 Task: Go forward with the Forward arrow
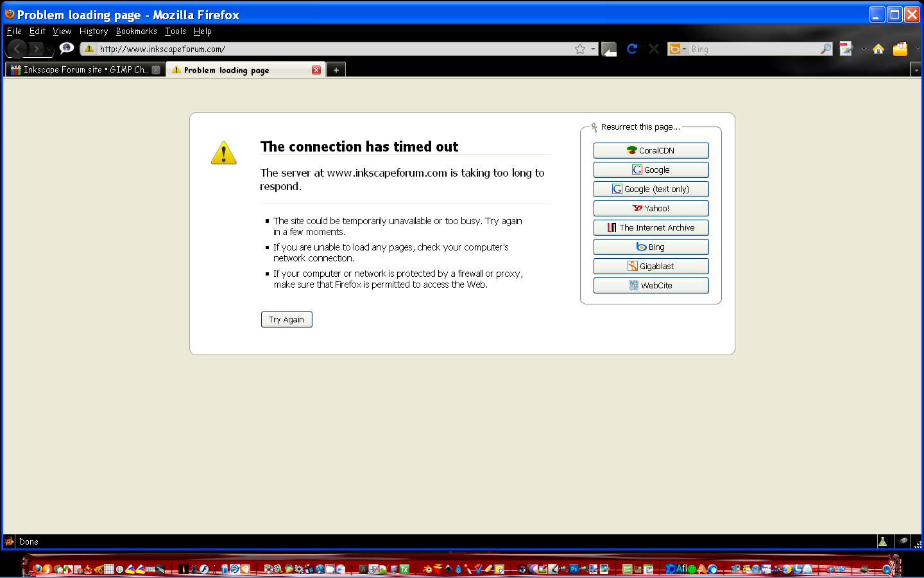pyautogui.click(x=36, y=49)
